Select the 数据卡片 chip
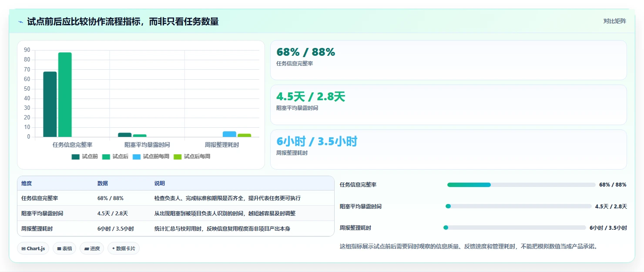The height and width of the screenshot is (272, 644). click(x=124, y=248)
